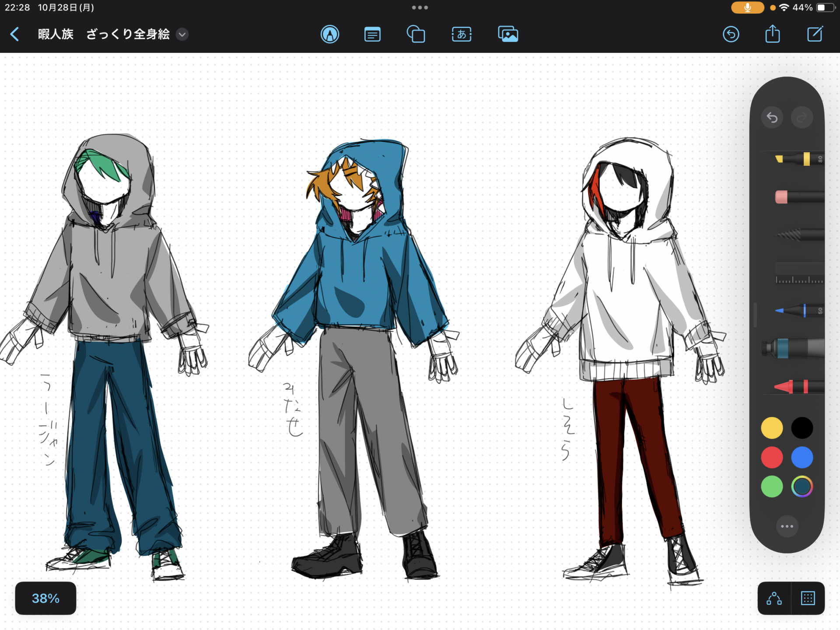Choose the red color swatch
Screen dimensions: 840x630
pyautogui.click(x=772, y=457)
